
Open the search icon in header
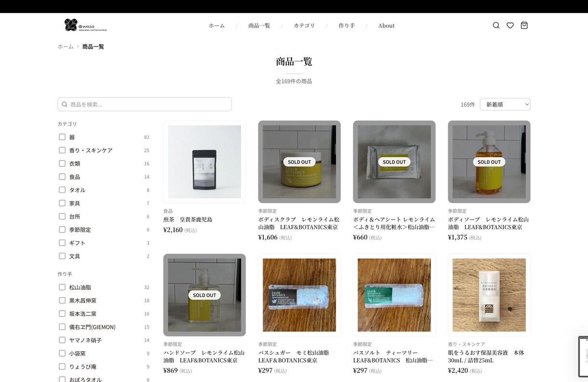[x=496, y=26]
